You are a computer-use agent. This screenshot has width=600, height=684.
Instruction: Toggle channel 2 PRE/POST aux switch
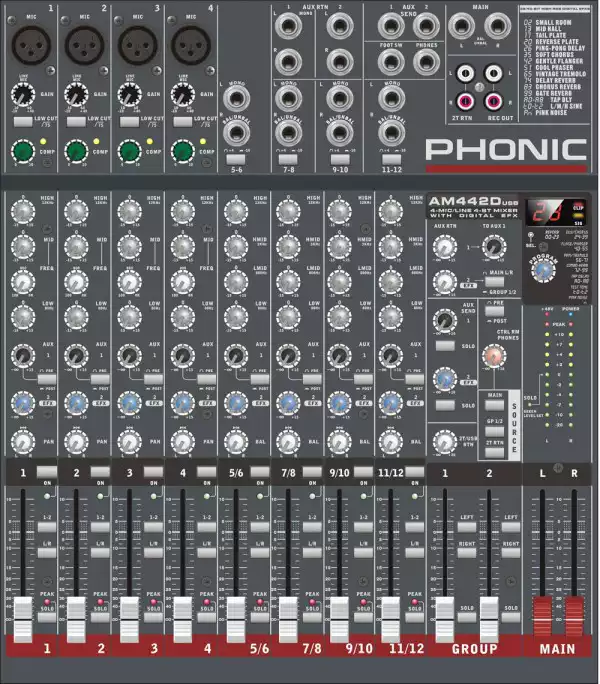coord(100,380)
